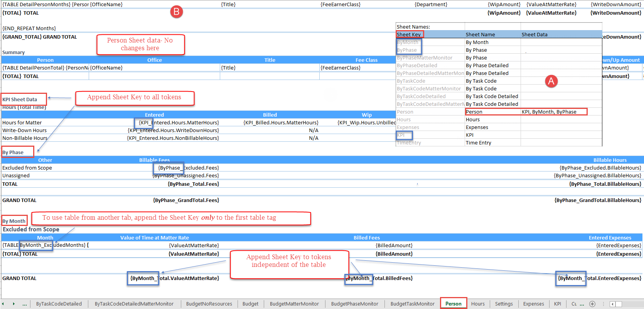The image size is (644, 309).
Task: Click the horizontal scrollbar left arrow
Action: pos(612,304)
